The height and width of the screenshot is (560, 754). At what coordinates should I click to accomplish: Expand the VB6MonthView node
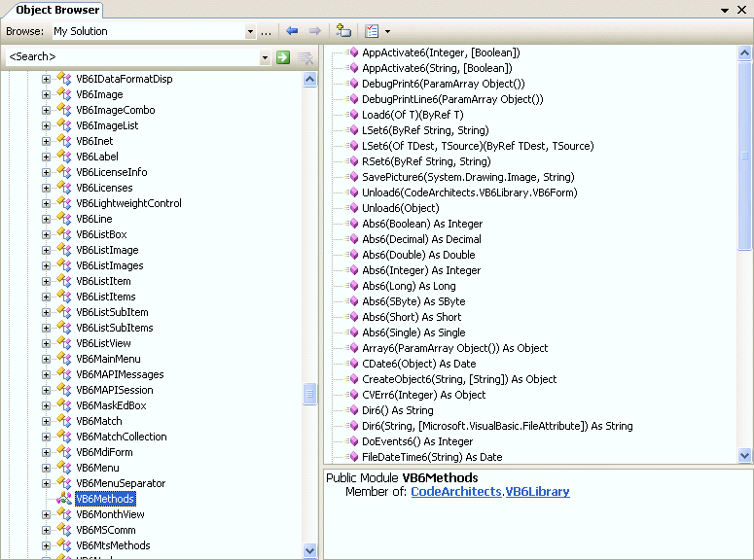[46, 515]
